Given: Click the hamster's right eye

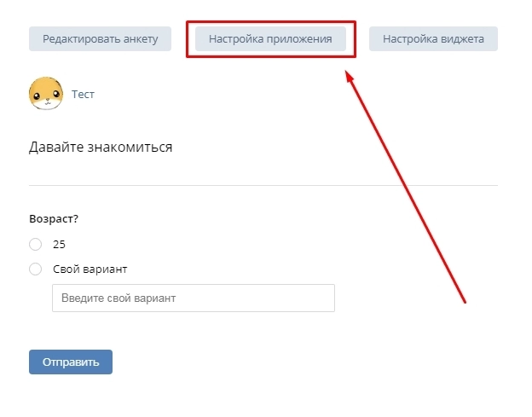Looking at the screenshot, I should [56, 94].
